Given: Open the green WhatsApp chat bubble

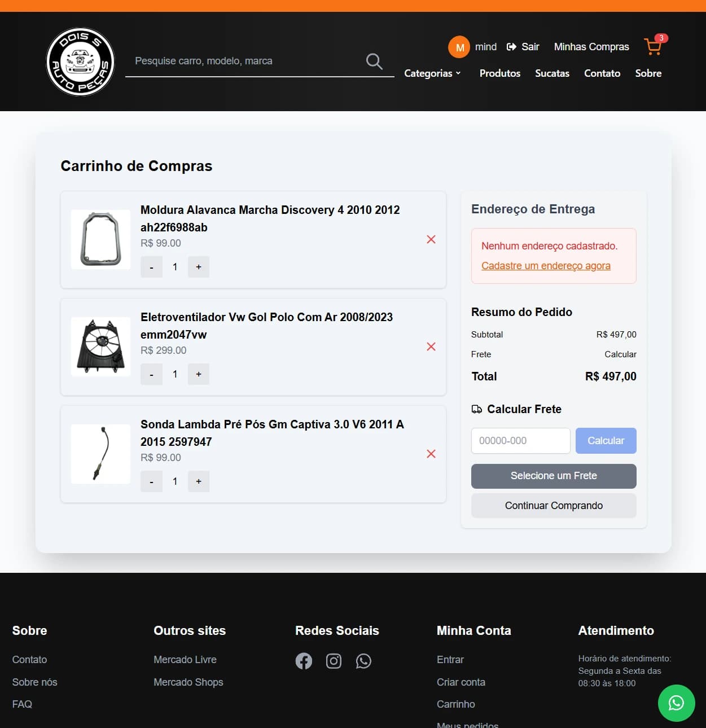Looking at the screenshot, I should (676, 703).
